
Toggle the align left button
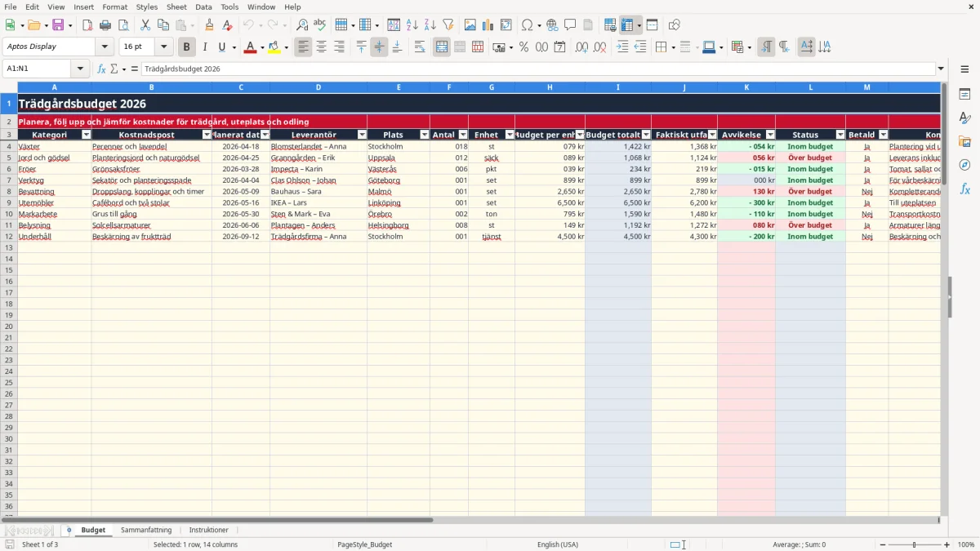304,47
